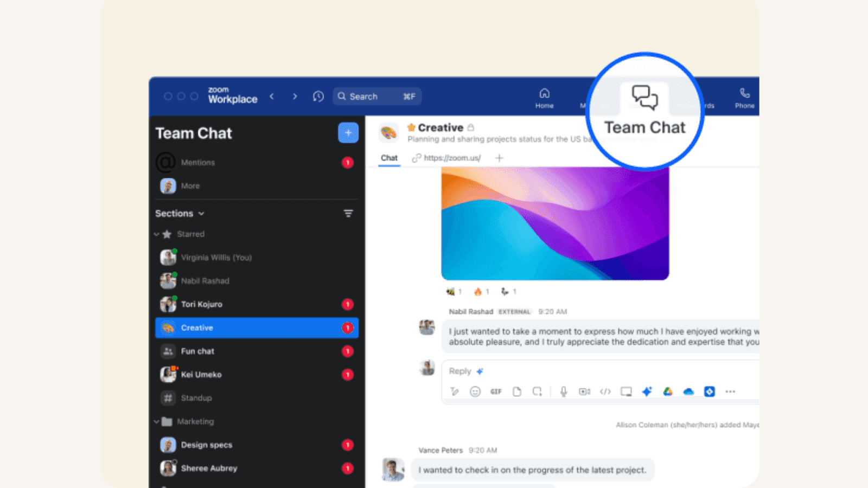Expand the Sections dropdown
Image resolution: width=868 pixels, height=488 pixels.
pos(180,213)
